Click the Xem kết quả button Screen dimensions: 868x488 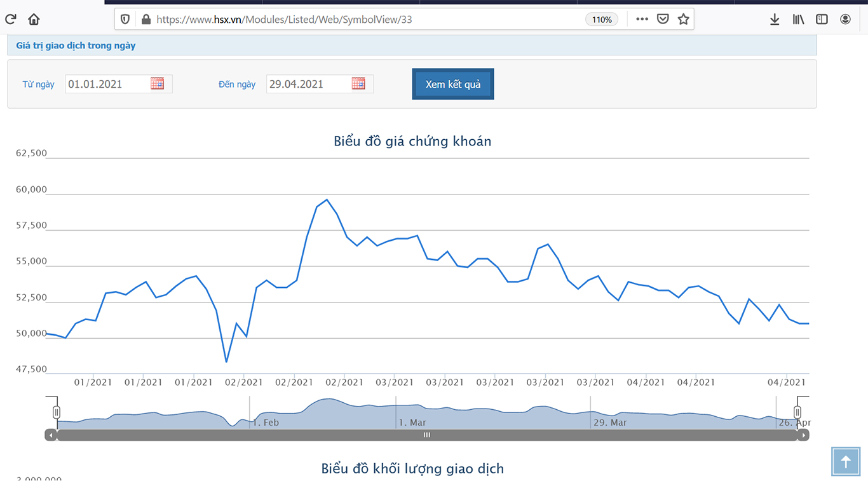[453, 84]
